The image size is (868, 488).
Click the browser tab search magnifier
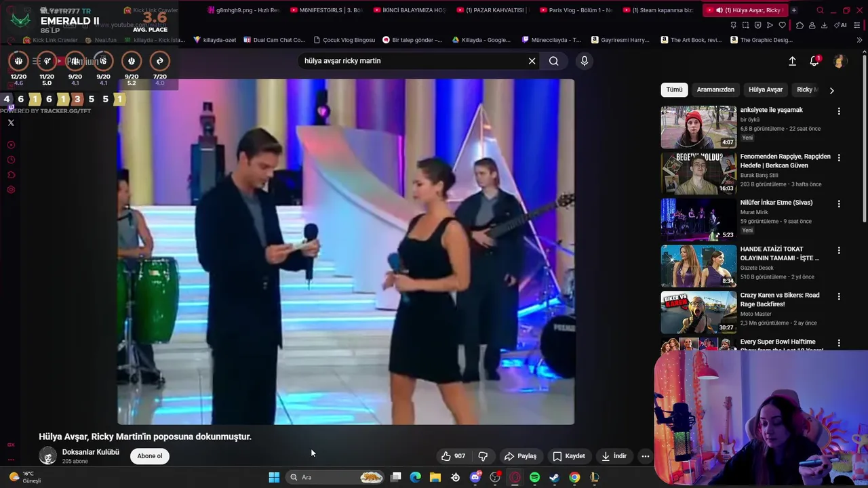820,10
